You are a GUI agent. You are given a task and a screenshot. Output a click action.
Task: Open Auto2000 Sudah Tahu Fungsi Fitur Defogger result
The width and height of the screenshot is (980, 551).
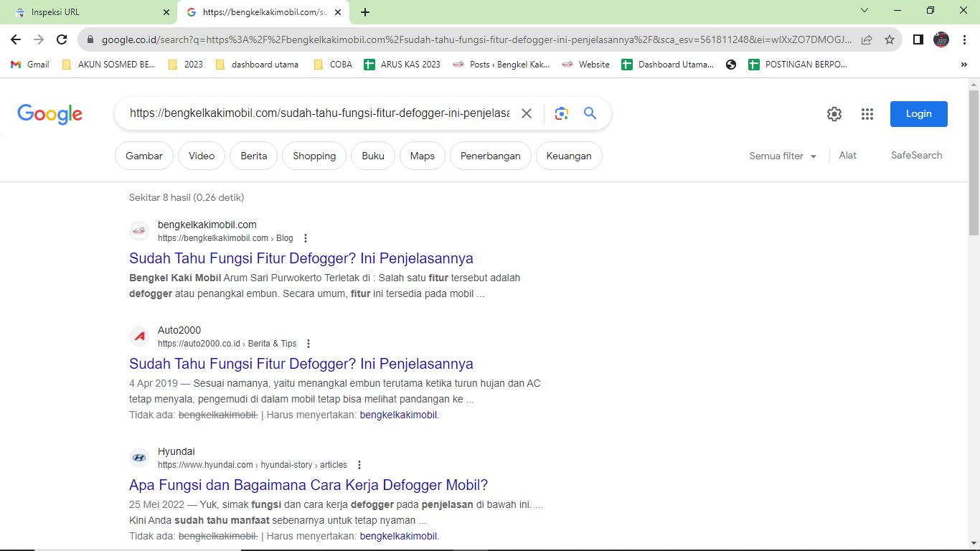pos(301,364)
